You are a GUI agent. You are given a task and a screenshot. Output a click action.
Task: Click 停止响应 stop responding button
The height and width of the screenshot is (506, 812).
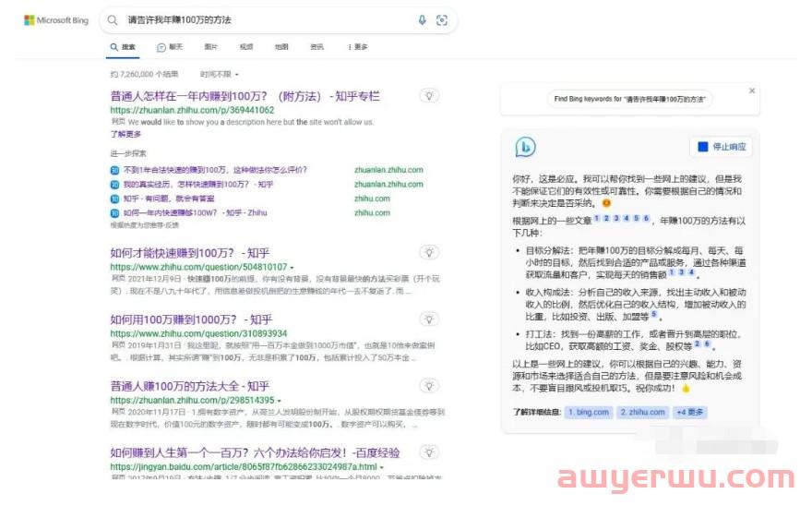722,147
